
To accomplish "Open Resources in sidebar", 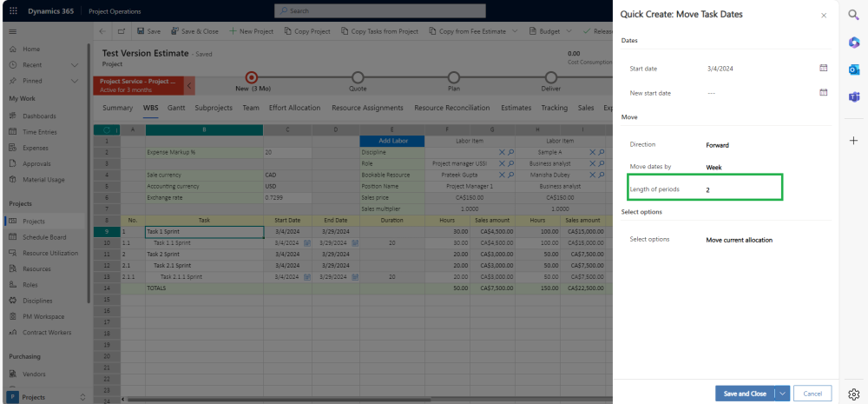I will 36,268.
